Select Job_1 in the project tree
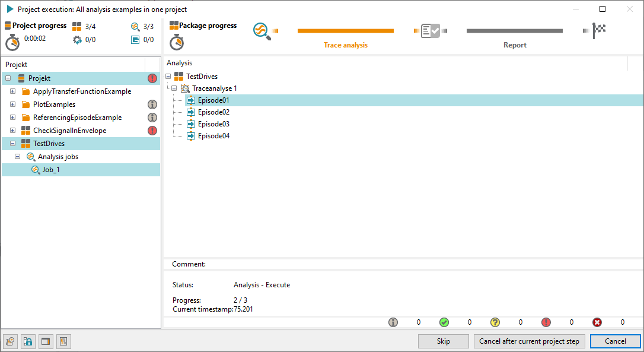Screen dimensions: 644x352 (x=81, y=170)
